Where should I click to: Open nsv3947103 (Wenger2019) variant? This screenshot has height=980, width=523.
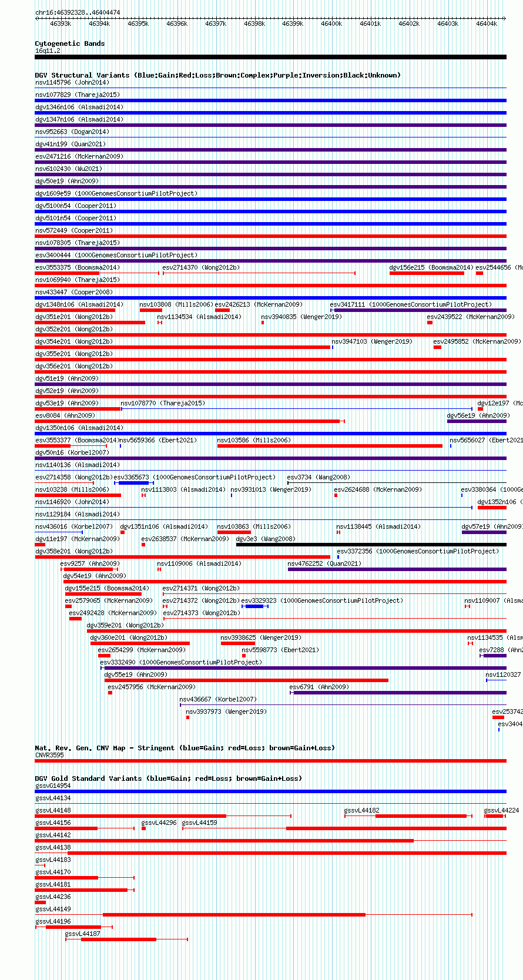pos(372,341)
